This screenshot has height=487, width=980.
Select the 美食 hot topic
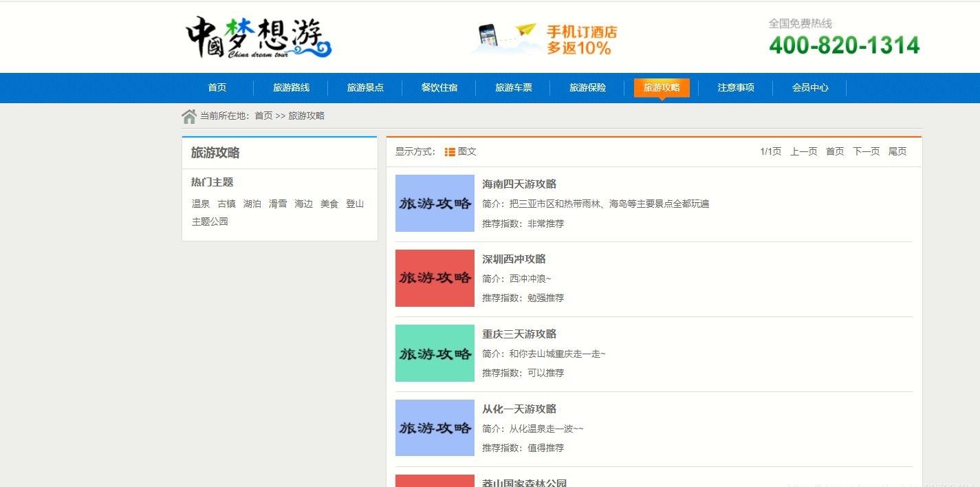coord(329,204)
